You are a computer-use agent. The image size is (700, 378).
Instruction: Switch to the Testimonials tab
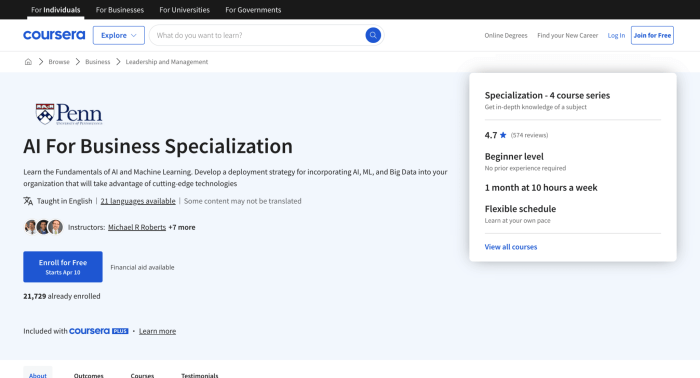coord(200,375)
